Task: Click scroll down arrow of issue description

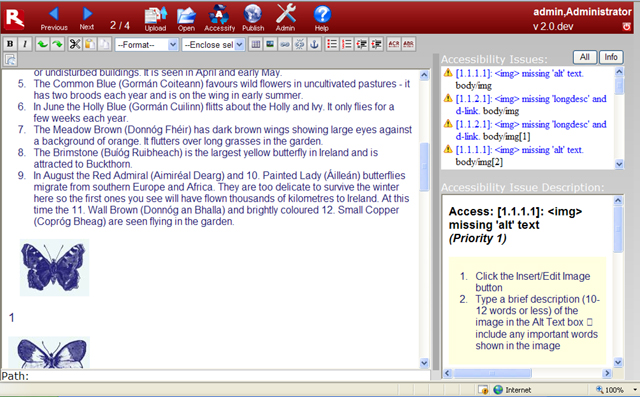Action: coord(618,362)
